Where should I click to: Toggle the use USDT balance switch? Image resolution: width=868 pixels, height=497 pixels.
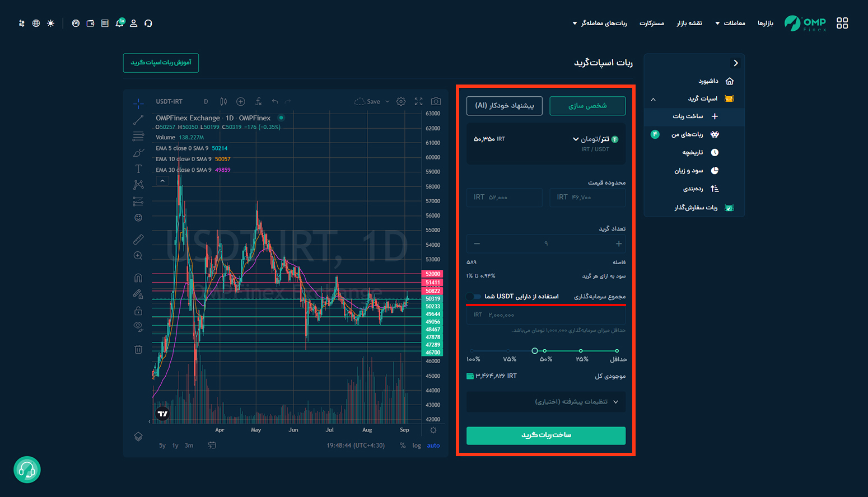click(474, 297)
